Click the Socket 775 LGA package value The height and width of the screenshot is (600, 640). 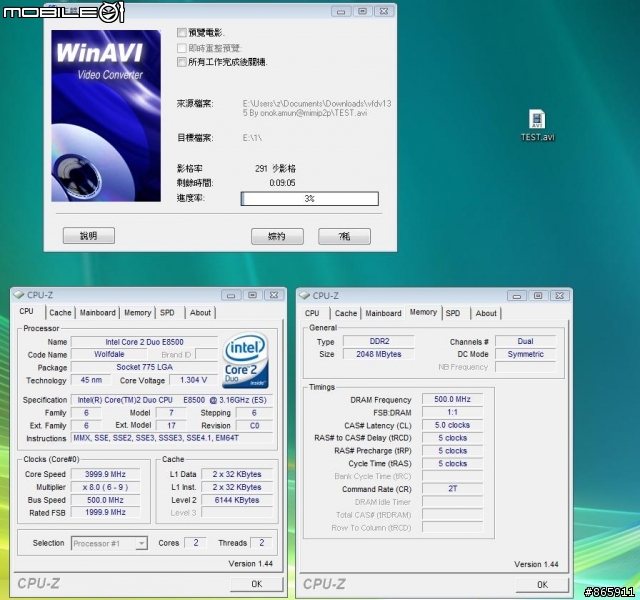(x=144, y=367)
